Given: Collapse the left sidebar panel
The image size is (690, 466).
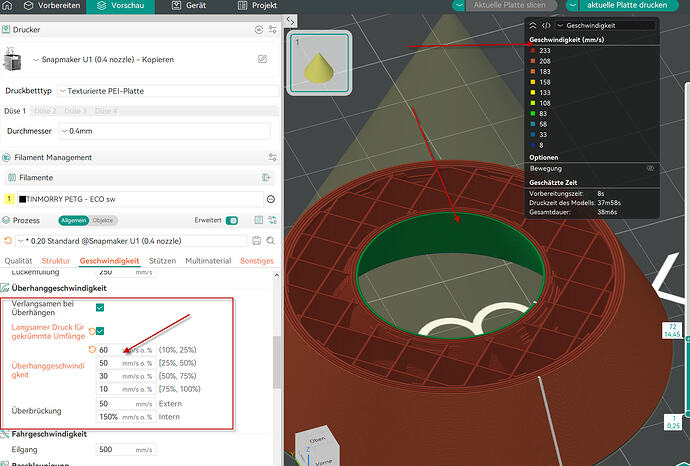Looking at the screenshot, I should tap(290, 20).
